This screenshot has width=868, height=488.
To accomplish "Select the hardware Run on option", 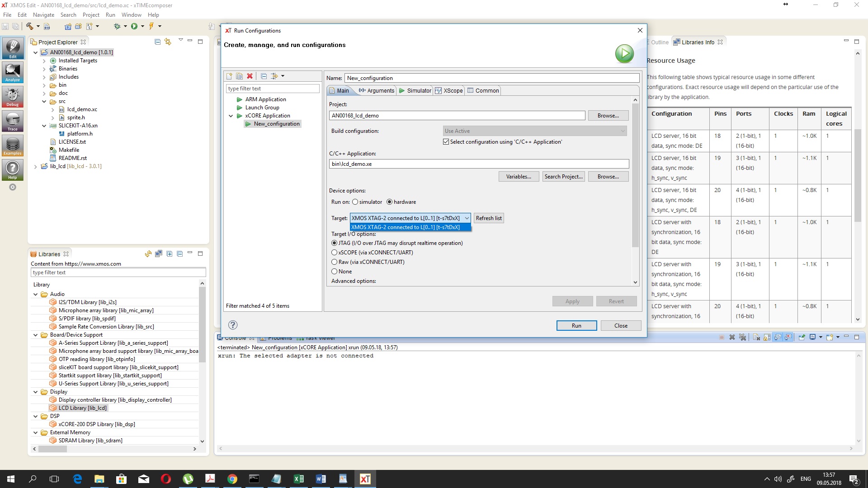I will pos(389,202).
